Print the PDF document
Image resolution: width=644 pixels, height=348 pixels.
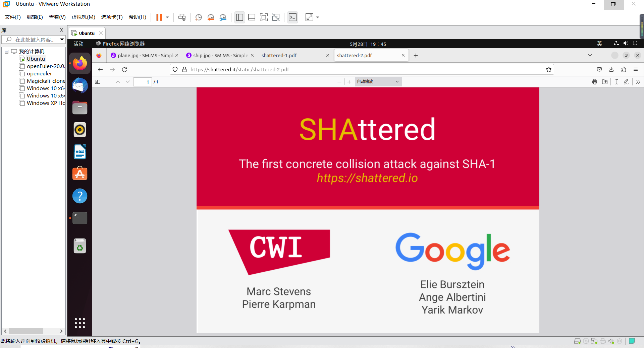pos(595,82)
